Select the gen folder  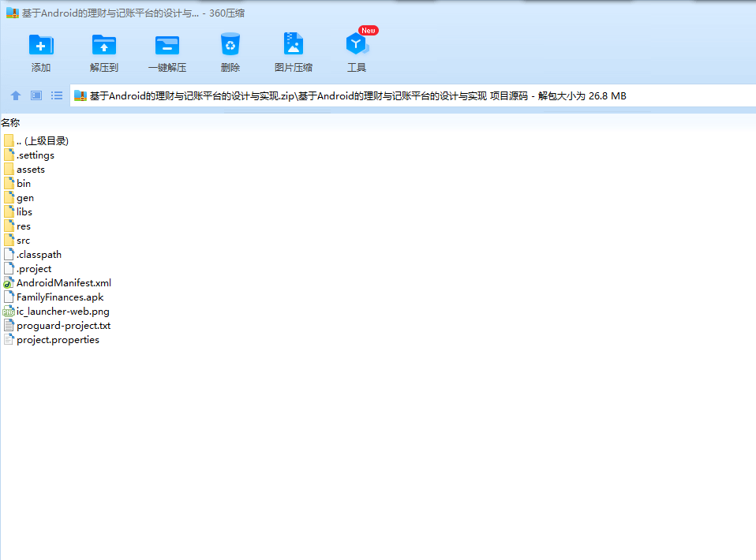18,198
